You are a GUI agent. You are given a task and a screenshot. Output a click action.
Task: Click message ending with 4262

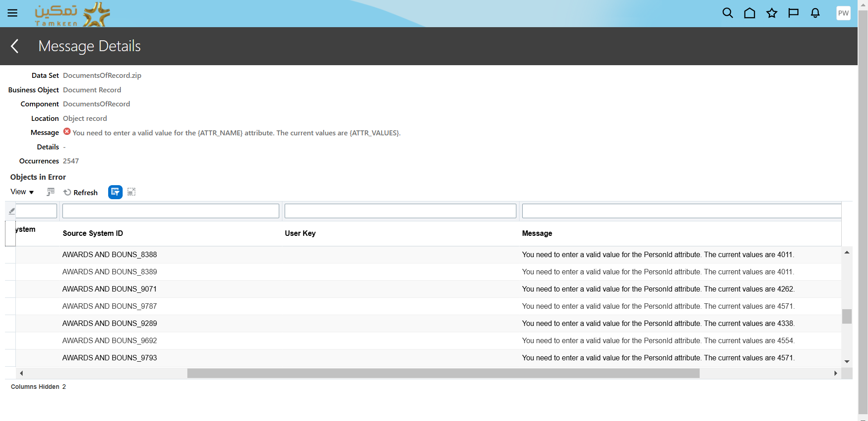point(658,289)
